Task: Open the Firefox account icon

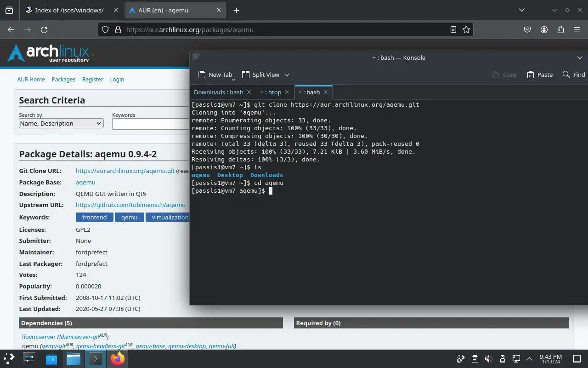Action: tap(544, 29)
